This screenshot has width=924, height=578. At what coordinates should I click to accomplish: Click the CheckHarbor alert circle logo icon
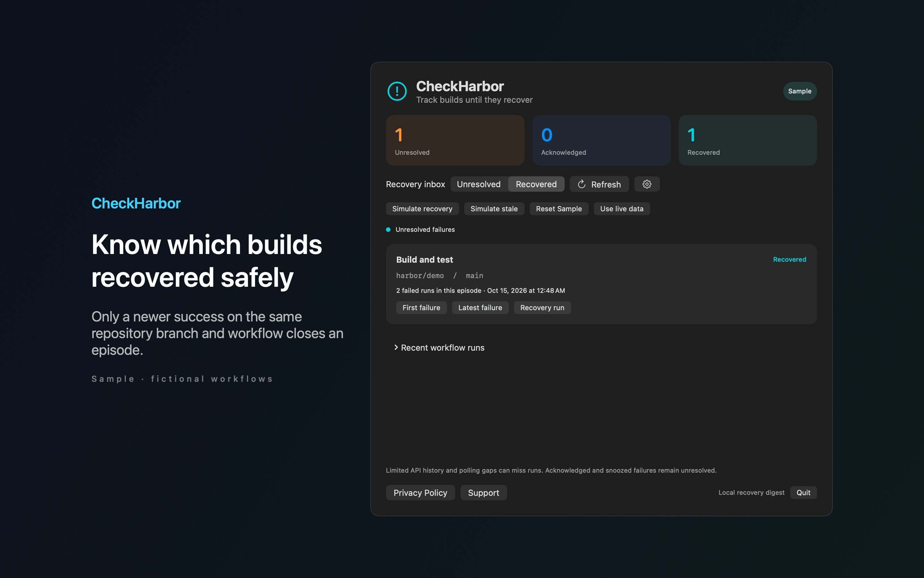pyautogui.click(x=397, y=91)
